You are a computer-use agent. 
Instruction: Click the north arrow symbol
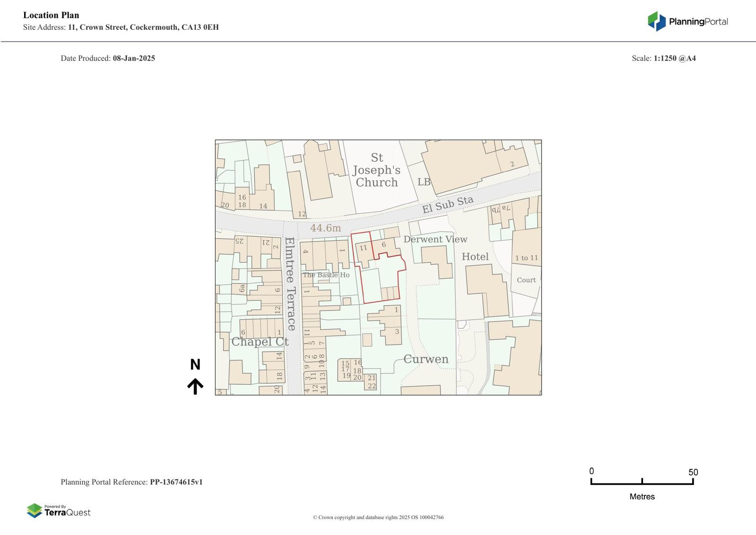[195, 386]
